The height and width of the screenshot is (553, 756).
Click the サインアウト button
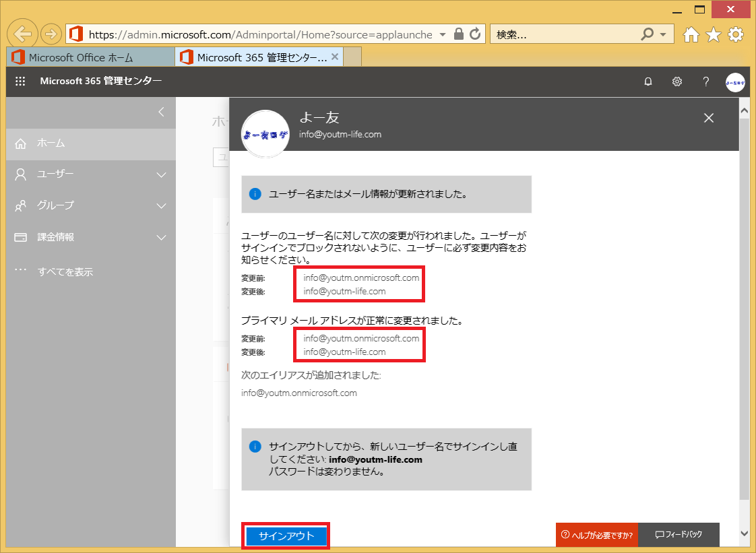(286, 535)
